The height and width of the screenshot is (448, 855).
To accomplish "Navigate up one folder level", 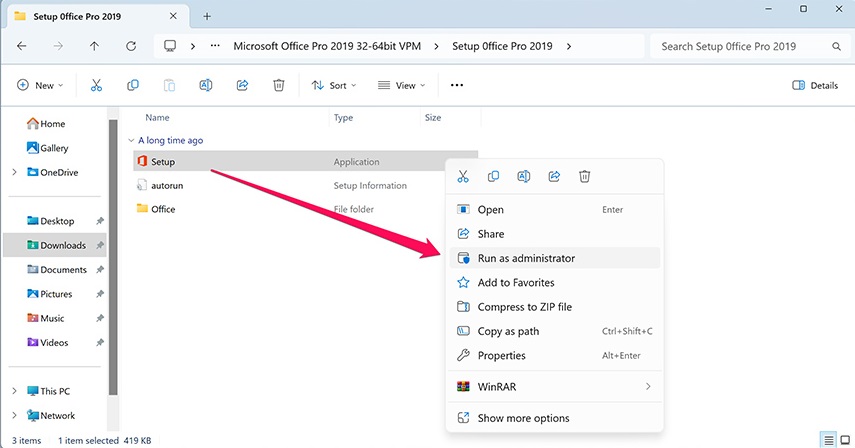I will click(94, 46).
